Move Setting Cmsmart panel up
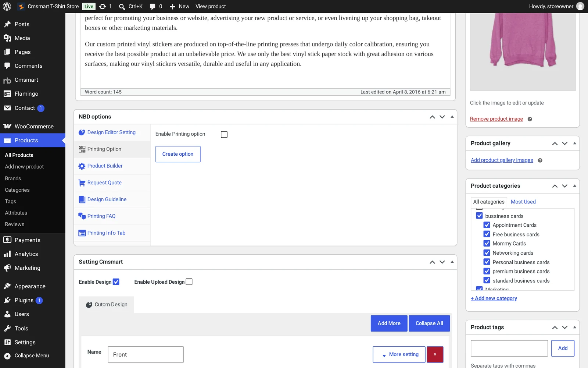 click(432, 262)
